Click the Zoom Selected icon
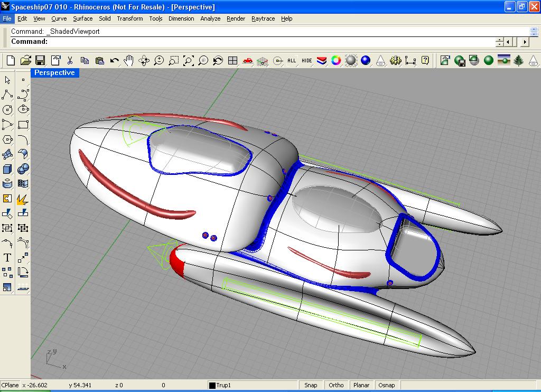This screenshot has height=392, width=541. (x=203, y=61)
